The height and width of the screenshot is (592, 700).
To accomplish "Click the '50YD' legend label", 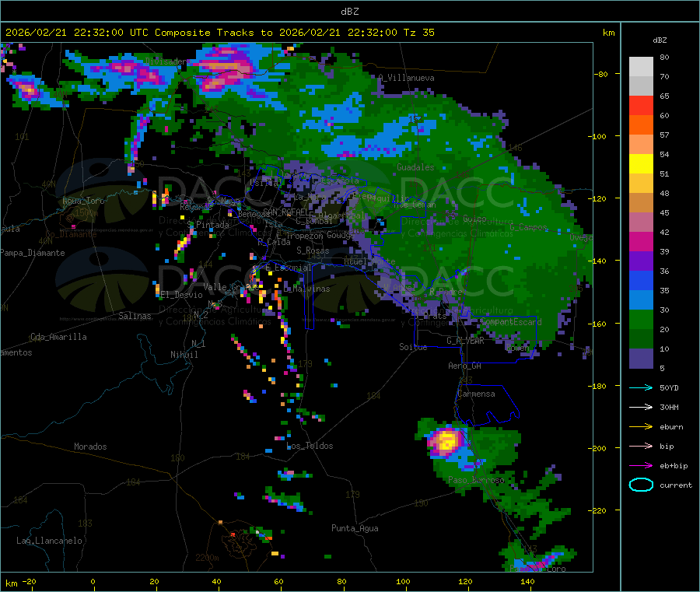I will pos(669,387).
